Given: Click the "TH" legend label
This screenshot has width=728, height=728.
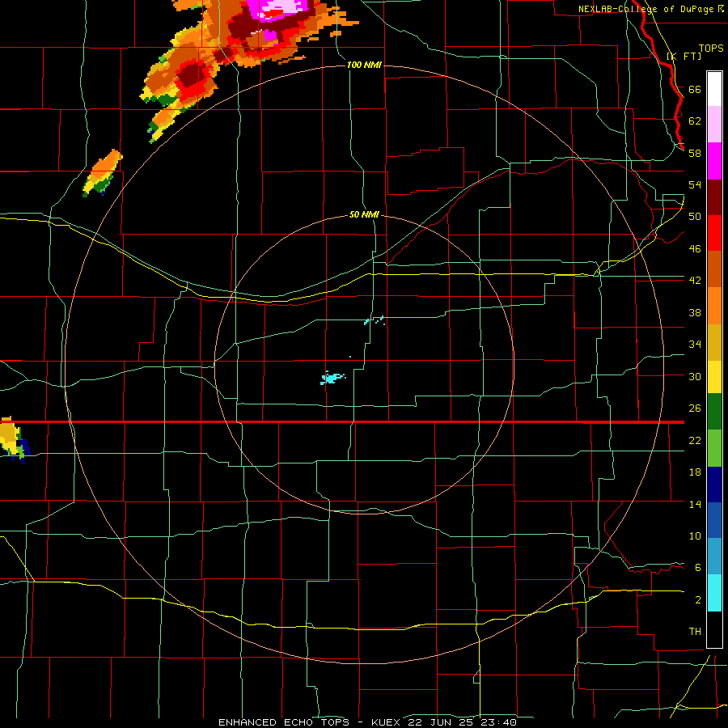Looking at the screenshot, I should [x=695, y=632].
